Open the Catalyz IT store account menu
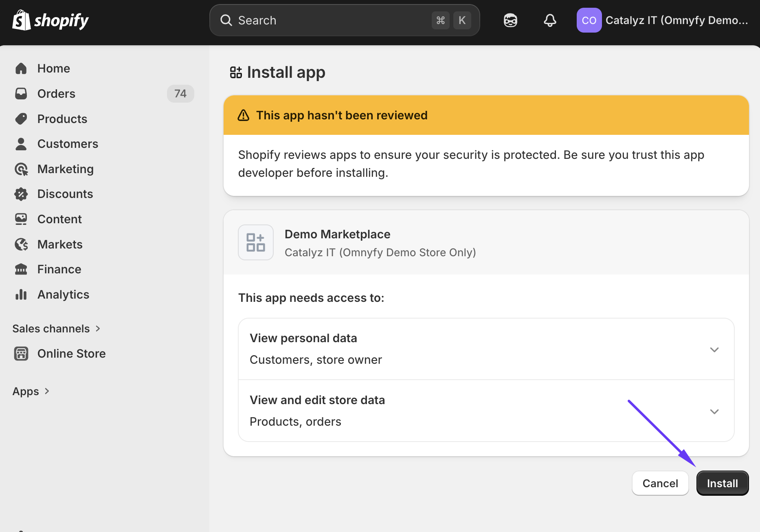This screenshot has width=760, height=532. click(663, 20)
